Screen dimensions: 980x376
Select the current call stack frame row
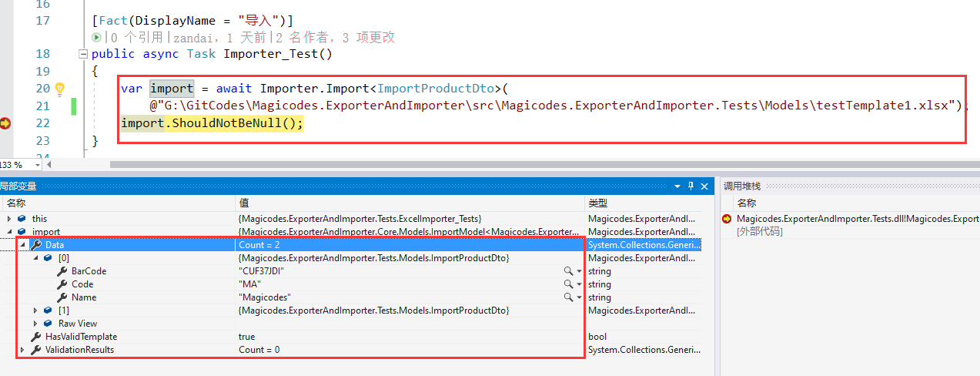851,219
